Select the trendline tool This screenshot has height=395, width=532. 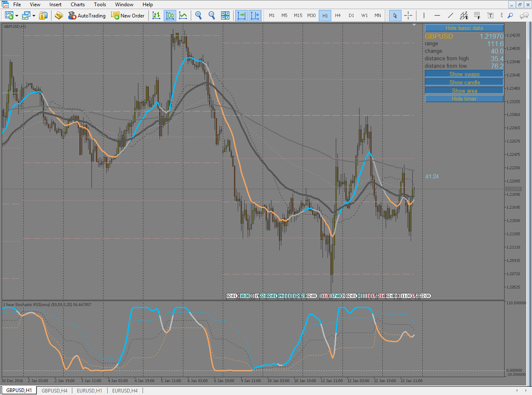(x=451, y=16)
